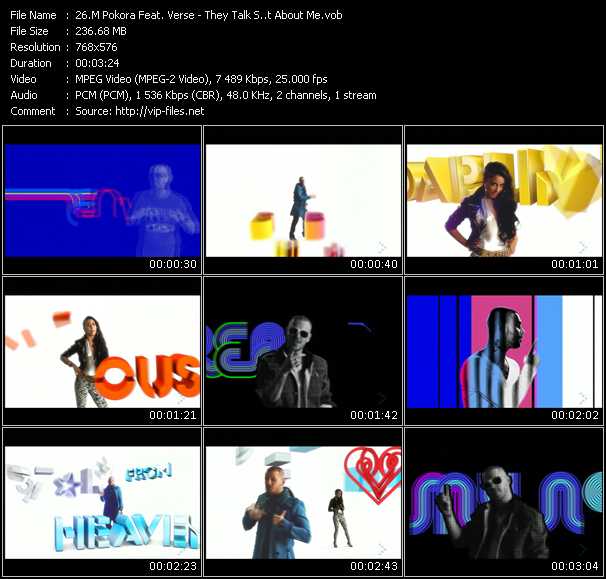The width and height of the screenshot is (606, 579).
Task: Click the file name ending in About Me.vob
Action: coord(209,15)
